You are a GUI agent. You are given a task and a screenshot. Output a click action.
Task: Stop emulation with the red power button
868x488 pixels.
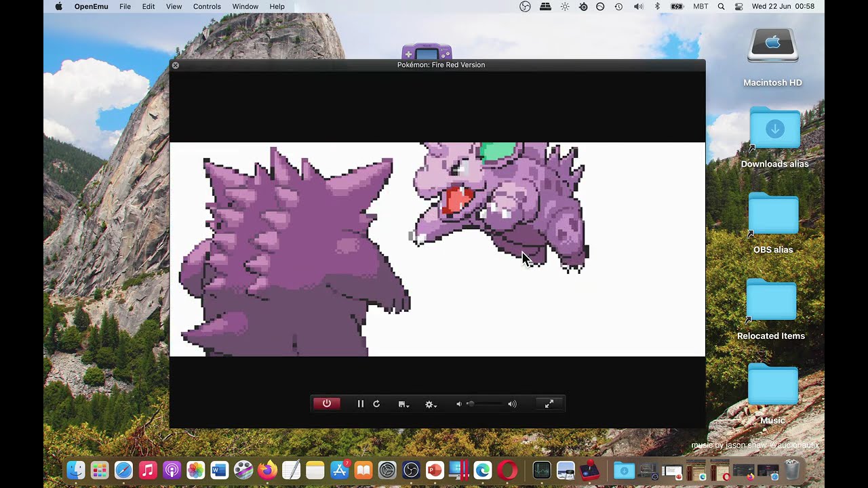(x=326, y=404)
